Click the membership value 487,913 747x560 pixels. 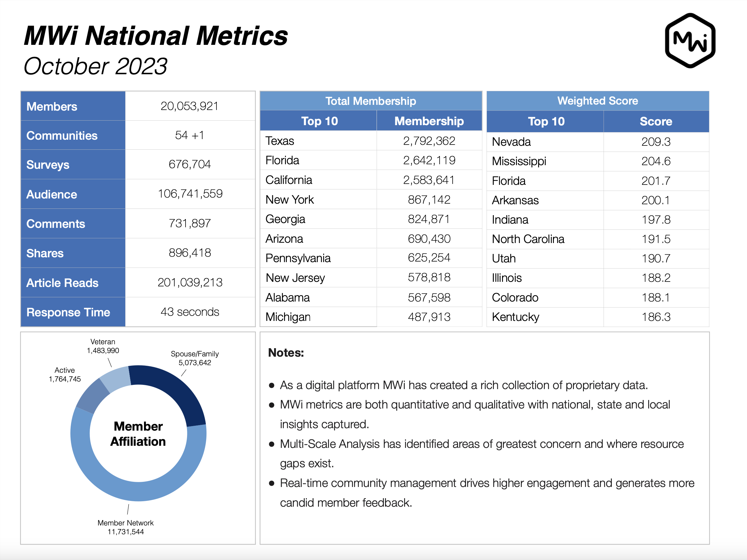coord(429,317)
